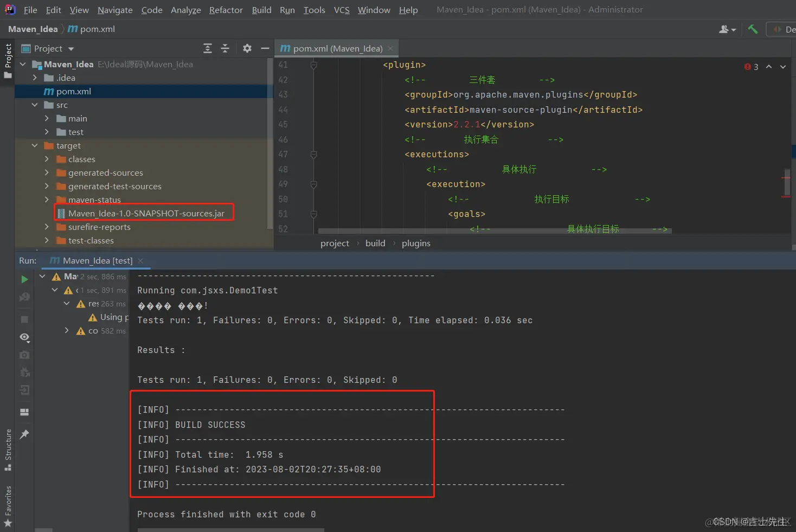Click the 'project' breadcrumb in editor
This screenshot has width=796, height=532.
(335, 243)
